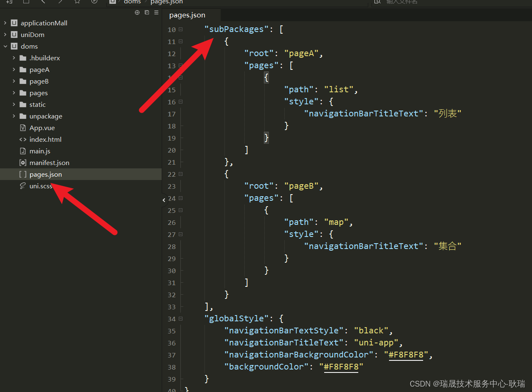Click the locate current file icon in project panel

pos(137,12)
